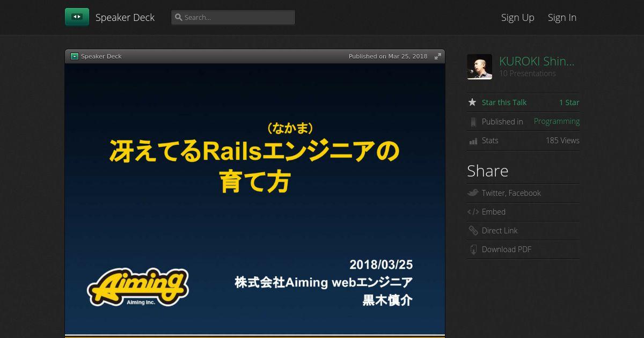Screen dimensions: 644x338
Task: Click the download icon beside Download PDF
Action: click(473, 249)
